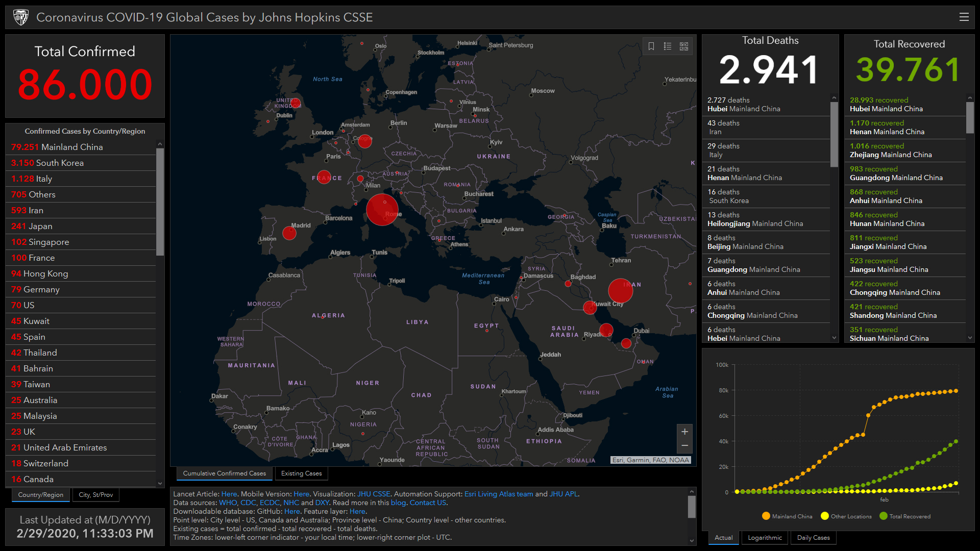Open the GitHub Here link
The image size is (980, 551).
pyautogui.click(x=292, y=511)
